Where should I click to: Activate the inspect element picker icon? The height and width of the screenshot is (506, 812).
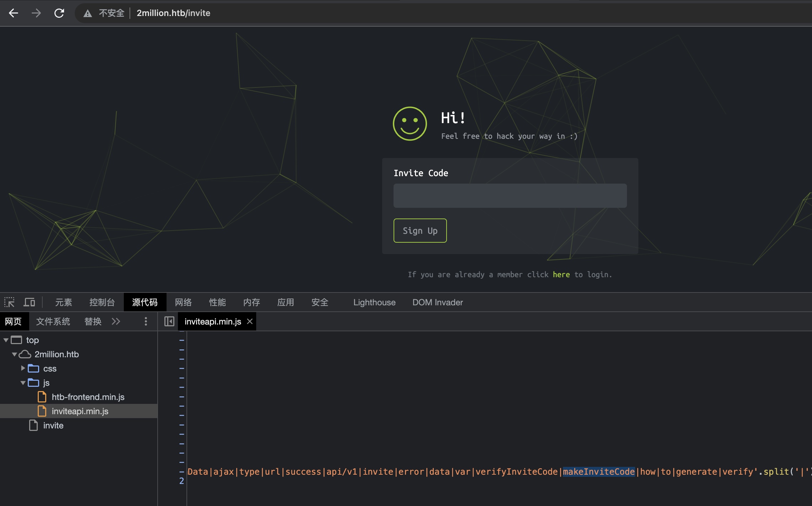click(9, 302)
